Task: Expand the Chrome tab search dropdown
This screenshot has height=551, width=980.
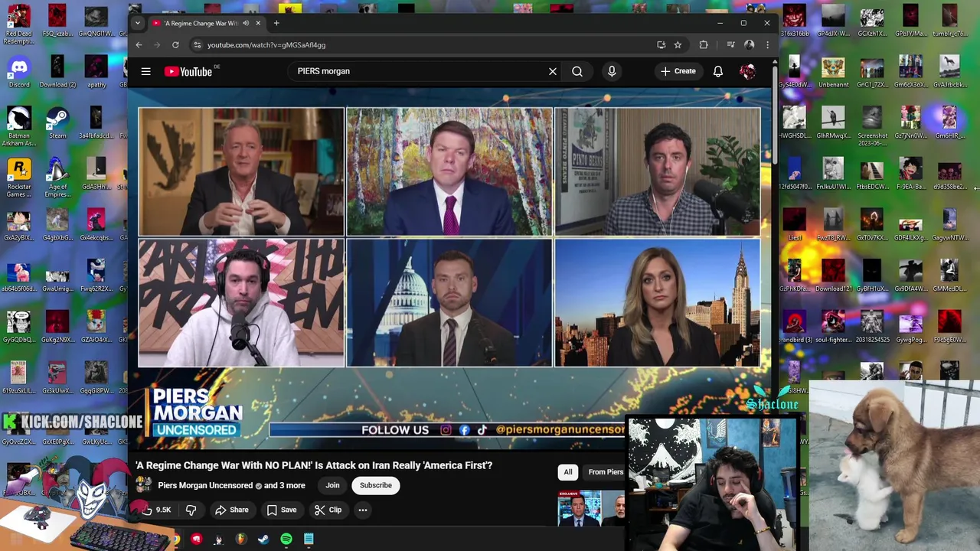Action: 138,23
